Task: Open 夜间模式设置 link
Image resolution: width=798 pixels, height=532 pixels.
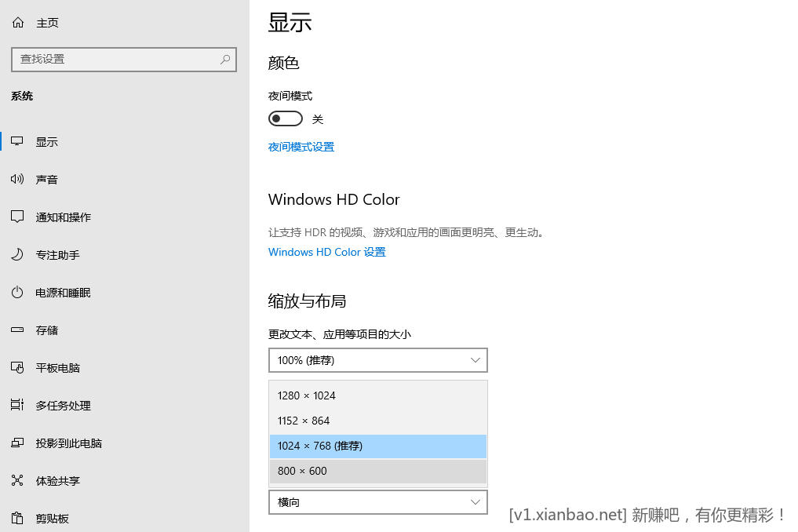Action: coord(301,148)
